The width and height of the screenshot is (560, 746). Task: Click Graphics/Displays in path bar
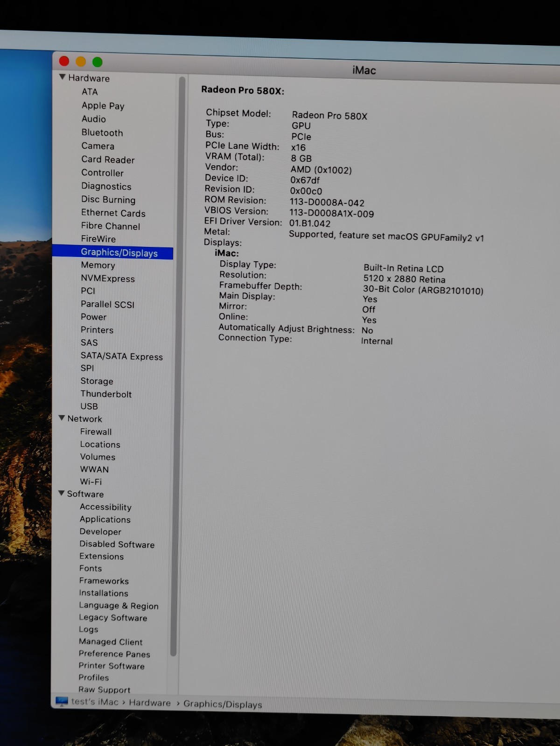click(x=223, y=704)
